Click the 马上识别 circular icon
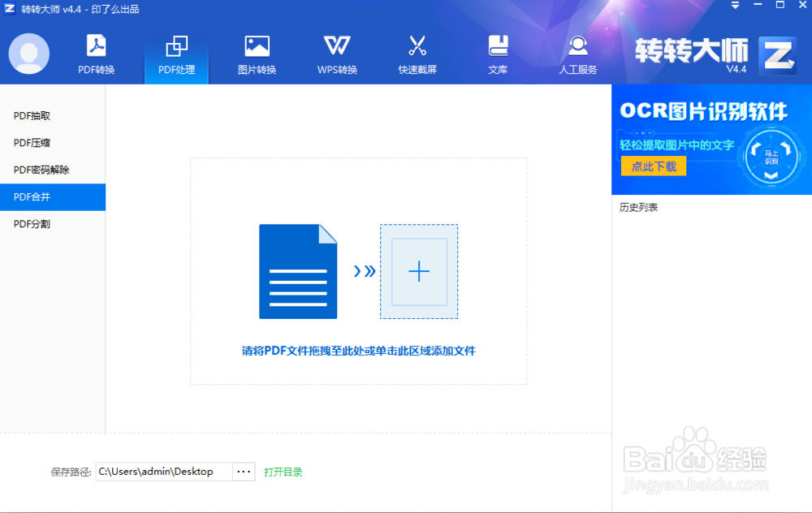 [x=771, y=157]
